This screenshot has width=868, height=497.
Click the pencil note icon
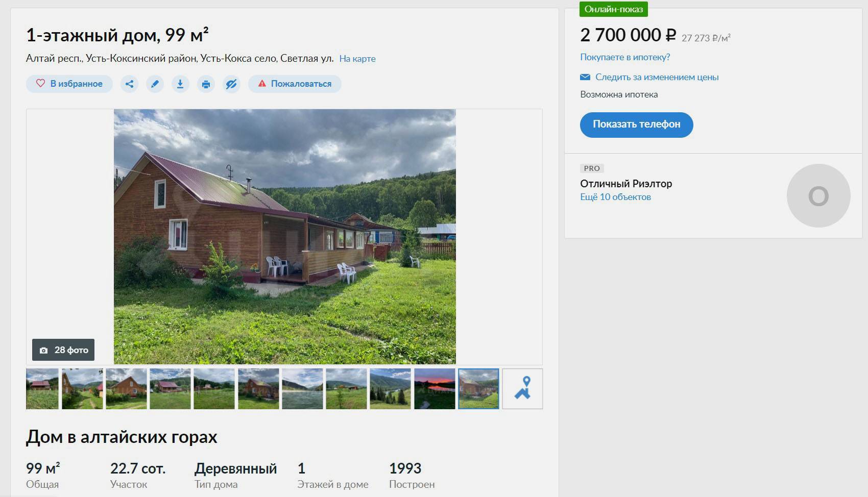point(155,84)
